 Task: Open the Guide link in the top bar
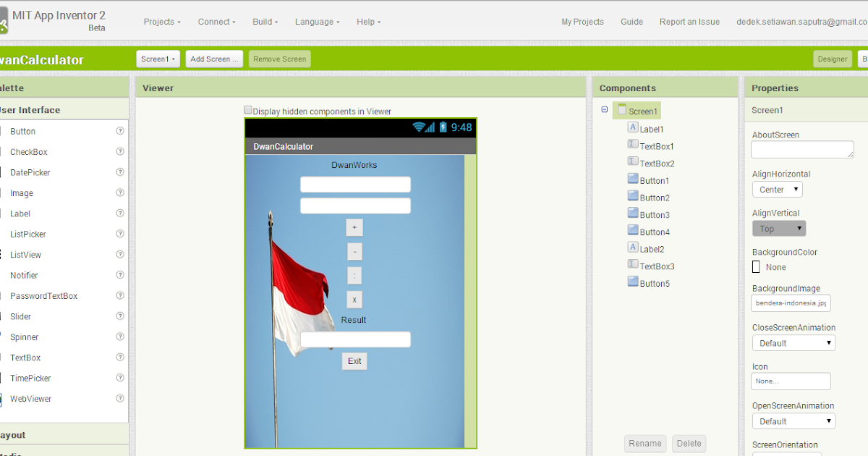click(x=631, y=22)
